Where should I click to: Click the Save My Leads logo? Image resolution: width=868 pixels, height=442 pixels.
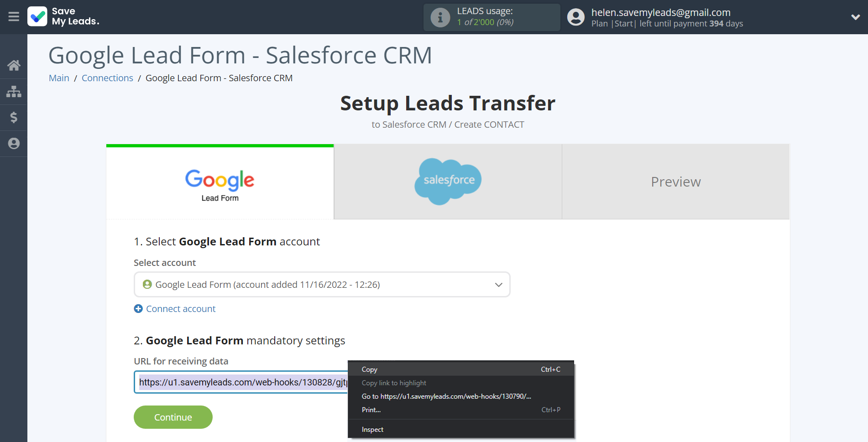(63, 16)
